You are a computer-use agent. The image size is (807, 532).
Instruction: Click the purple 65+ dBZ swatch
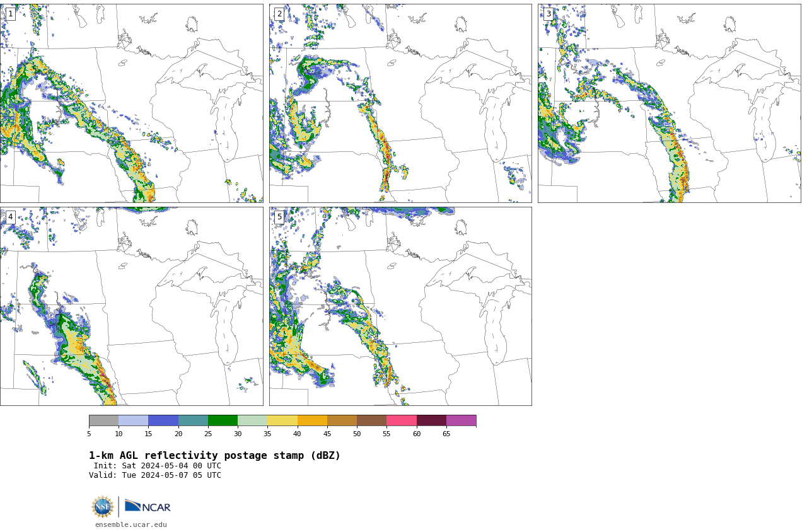pyautogui.click(x=461, y=420)
